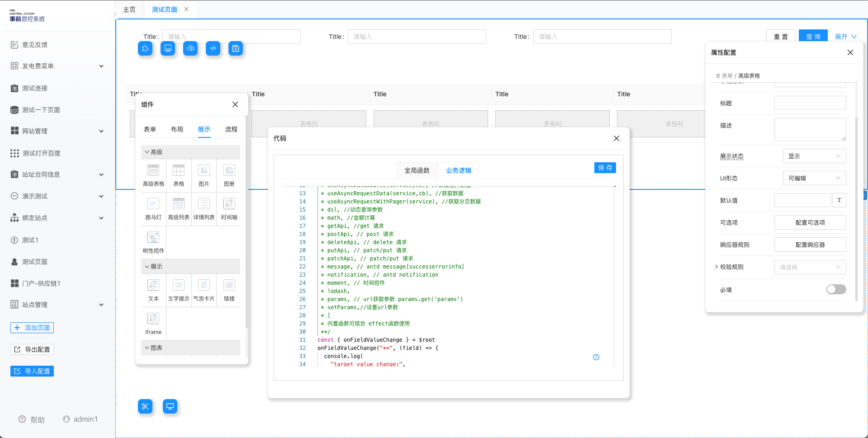Open the 校验规则 select box

pos(810,267)
